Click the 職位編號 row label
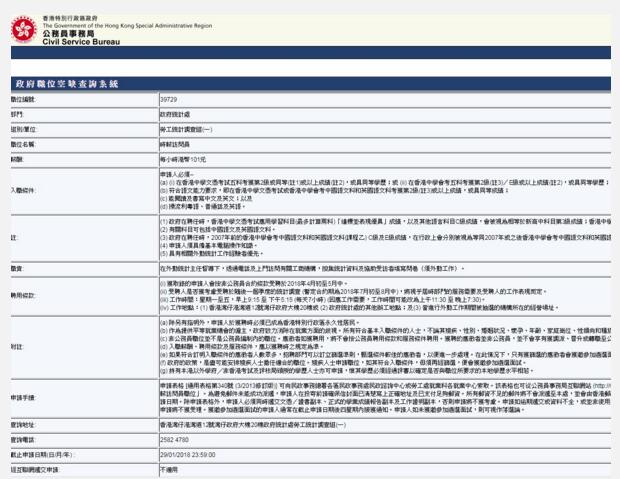Viewport: 620px width, 479px height. coord(23,101)
